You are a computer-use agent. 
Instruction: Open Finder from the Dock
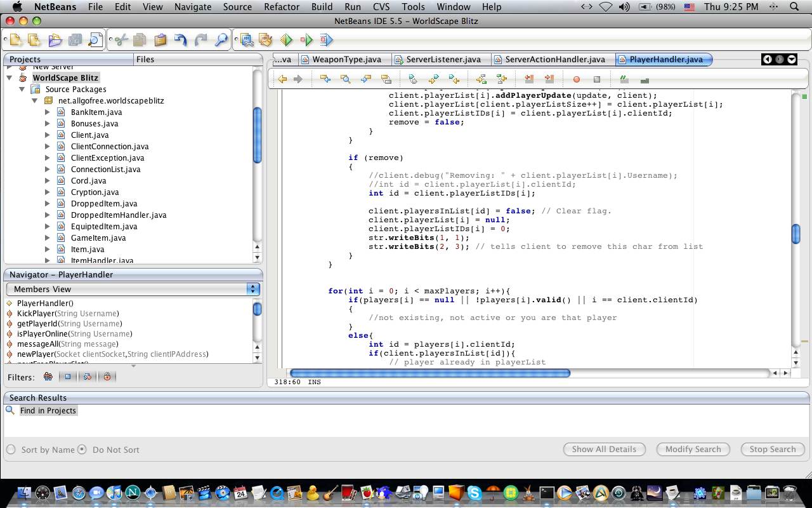pyautogui.click(x=24, y=493)
